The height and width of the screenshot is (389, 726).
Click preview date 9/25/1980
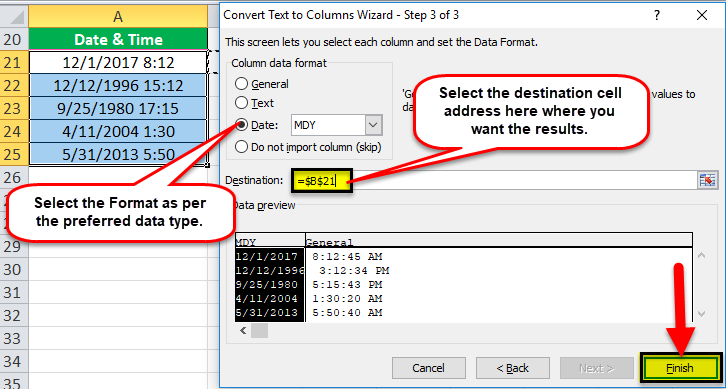(267, 284)
